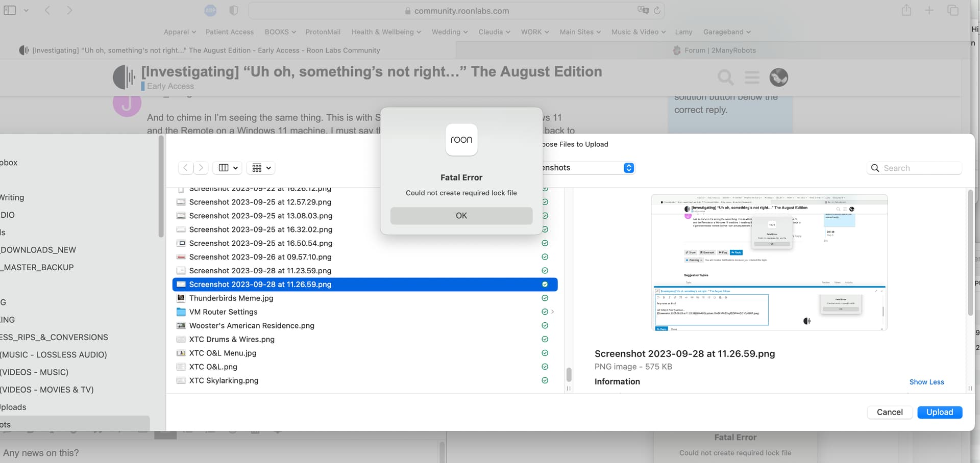Select the (MUSIC - LOSSLESS AUDIO) sidebar item
The height and width of the screenshot is (463, 980).
coord(54,355)
